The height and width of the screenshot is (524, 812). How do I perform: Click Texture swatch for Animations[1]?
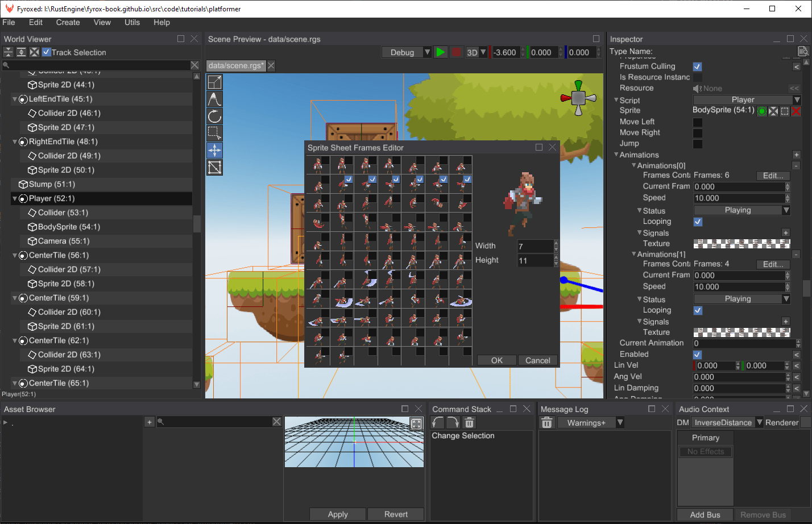[742, 332]
